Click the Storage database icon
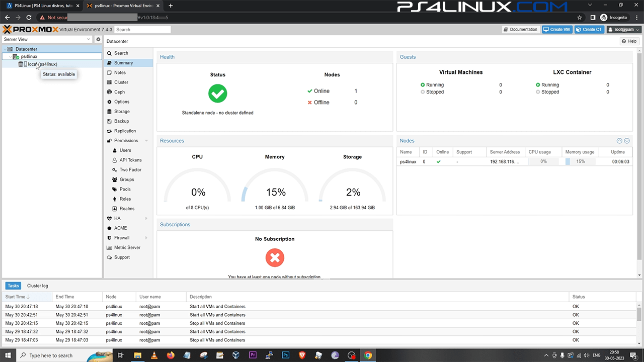Viewport: 644px width, 362px height. [109, 112]
